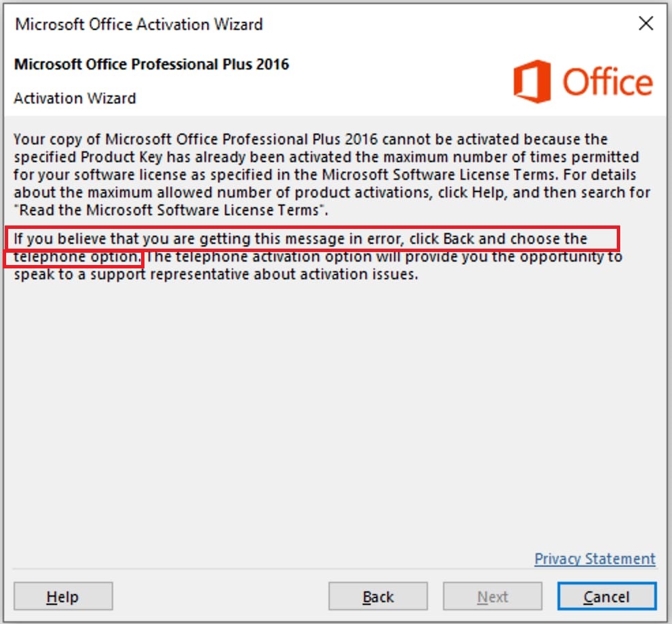Image resolution: width=672 pixels, height=624 pixels.
Task: Click the "Office" wordmark beside the logo
Action: tap(608, 83)
